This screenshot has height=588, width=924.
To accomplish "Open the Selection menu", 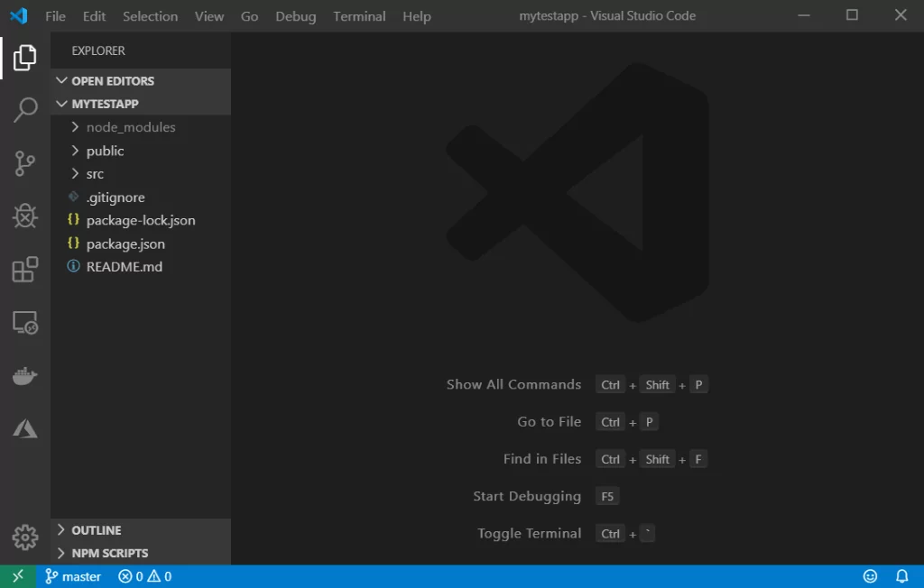I will click(151, 16).
